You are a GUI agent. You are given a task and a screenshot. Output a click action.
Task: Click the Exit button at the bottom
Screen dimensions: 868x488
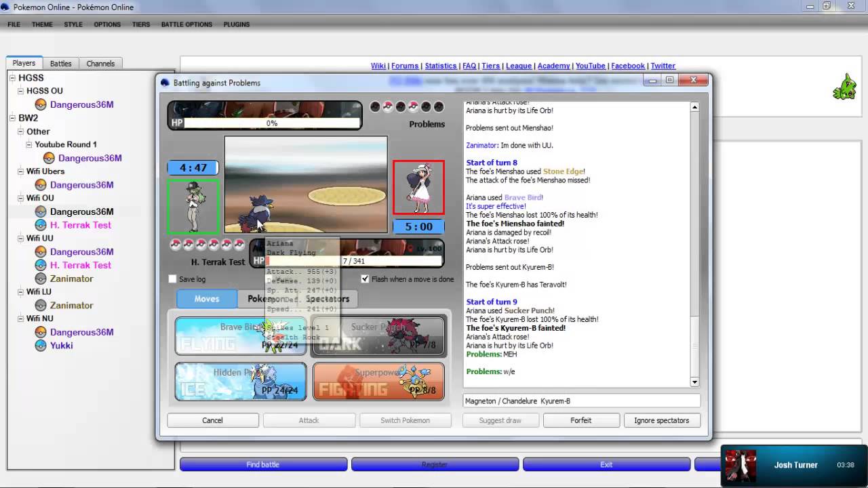606,464
